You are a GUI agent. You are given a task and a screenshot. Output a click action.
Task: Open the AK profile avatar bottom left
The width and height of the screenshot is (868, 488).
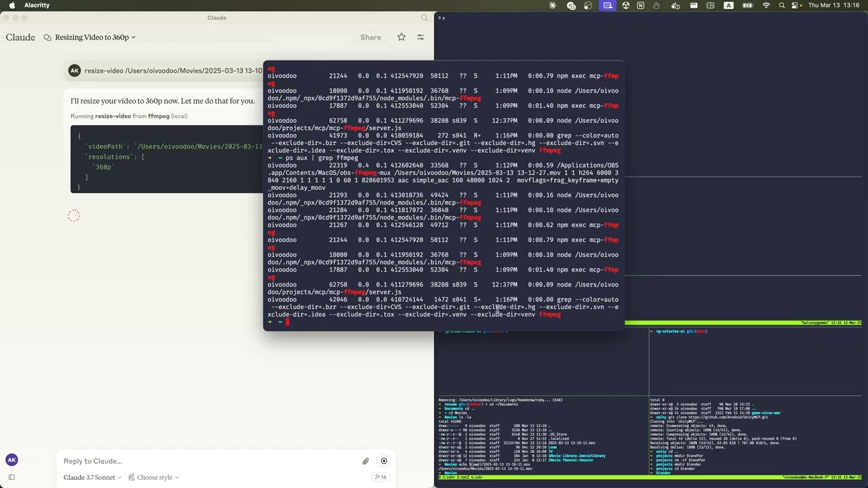pyautogui.click(x=12, y=460)
